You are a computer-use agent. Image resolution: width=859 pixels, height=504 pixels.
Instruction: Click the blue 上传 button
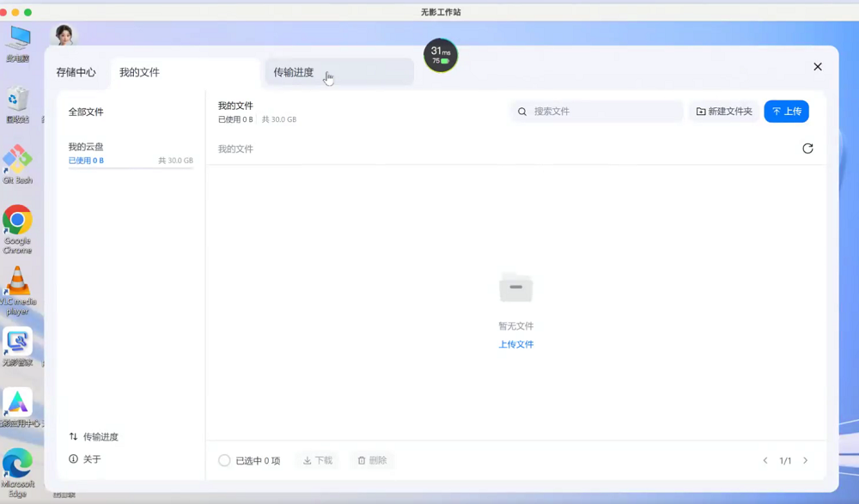786,111
